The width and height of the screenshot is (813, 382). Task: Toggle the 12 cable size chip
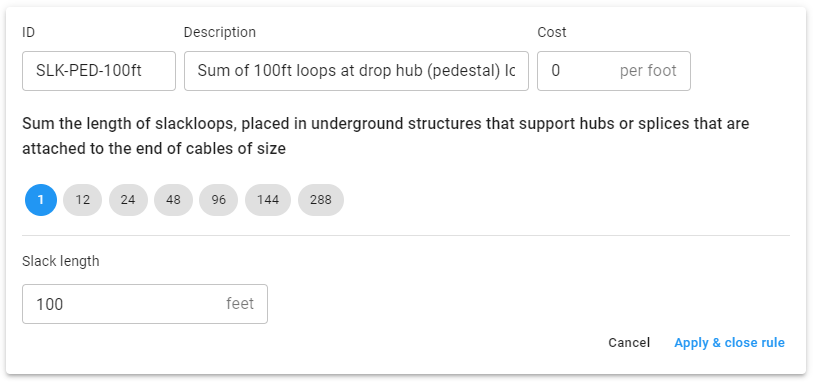coord(82,200)
